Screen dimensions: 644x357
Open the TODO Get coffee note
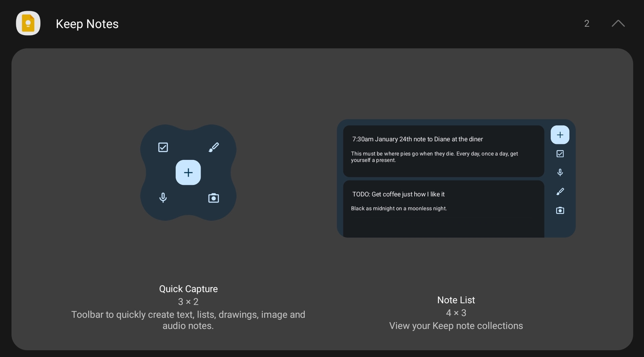(444, 209)
